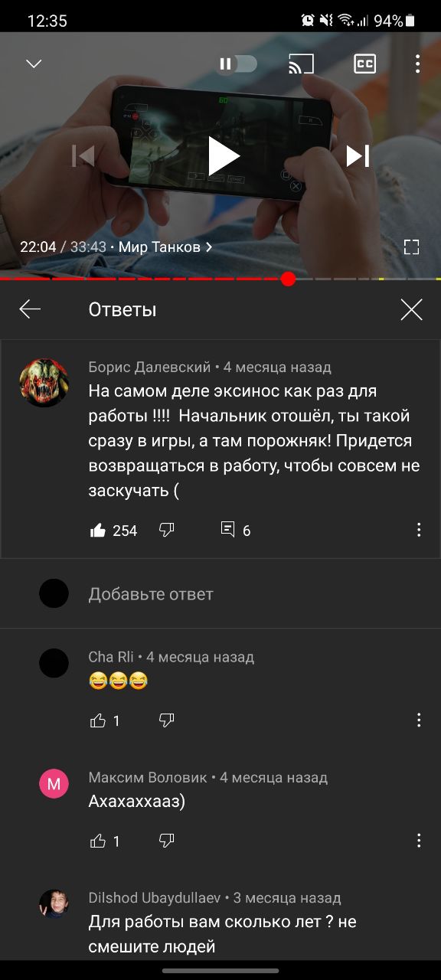Collapse video player with down chevron

(x=34, y=64)
